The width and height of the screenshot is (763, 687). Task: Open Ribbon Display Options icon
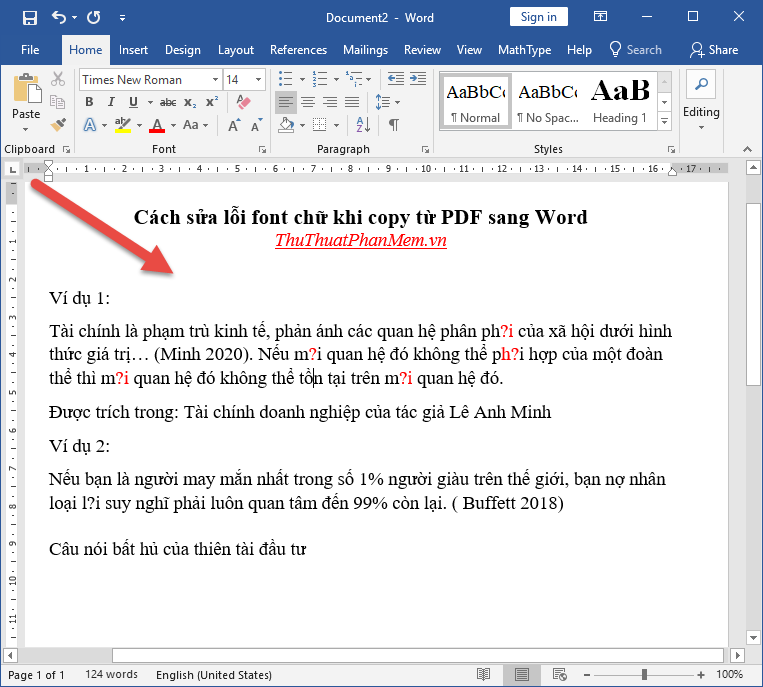pyautogui.click(x=600, y=17)
